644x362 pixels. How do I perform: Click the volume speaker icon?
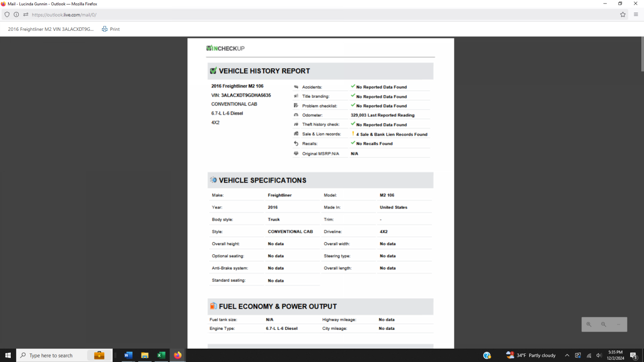pos(599,355)
